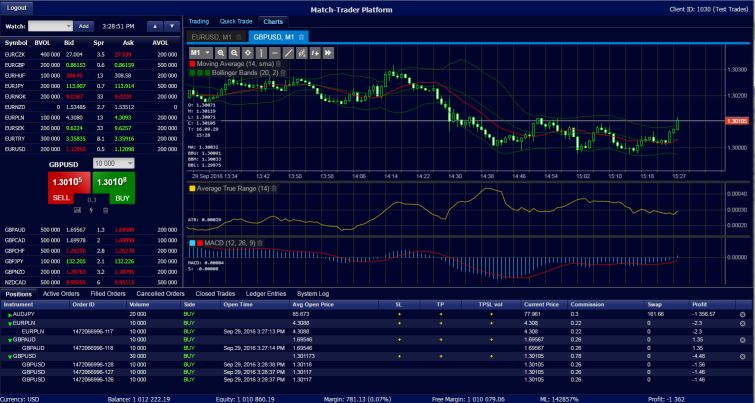This screenshot has width=755, height=403.
Task: Sort positions by Instrument column header
Action: click(18, 305)
